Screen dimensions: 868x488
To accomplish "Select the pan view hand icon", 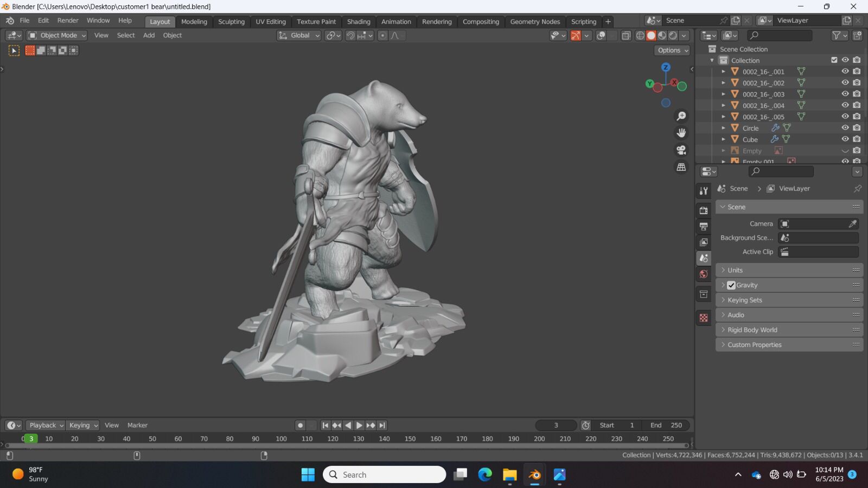I will [x=681, y=133].
